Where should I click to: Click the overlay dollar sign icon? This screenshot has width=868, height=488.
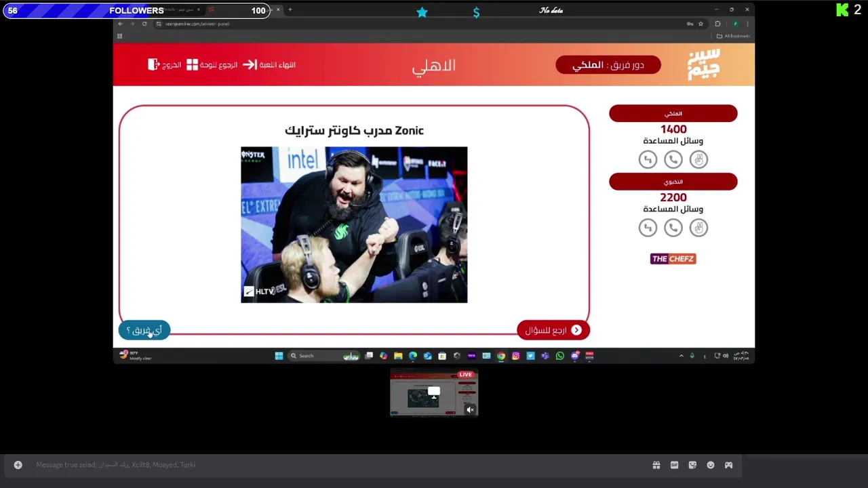[476, 12]
